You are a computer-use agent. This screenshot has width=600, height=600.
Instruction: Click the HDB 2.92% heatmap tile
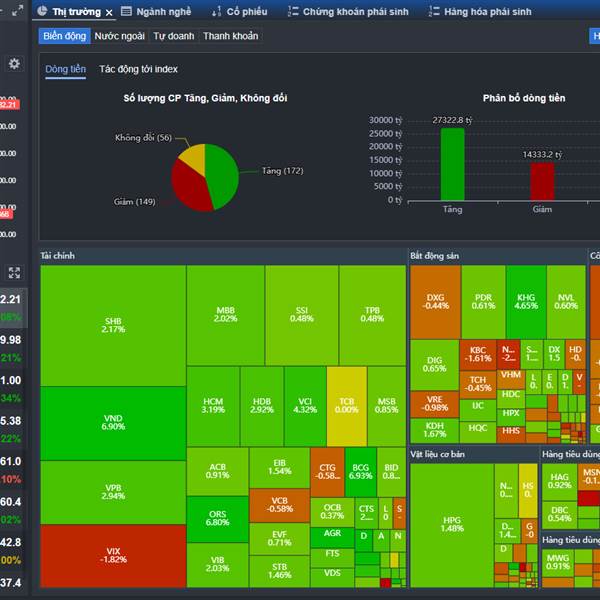pyautogui.click(x=262, y=406)
